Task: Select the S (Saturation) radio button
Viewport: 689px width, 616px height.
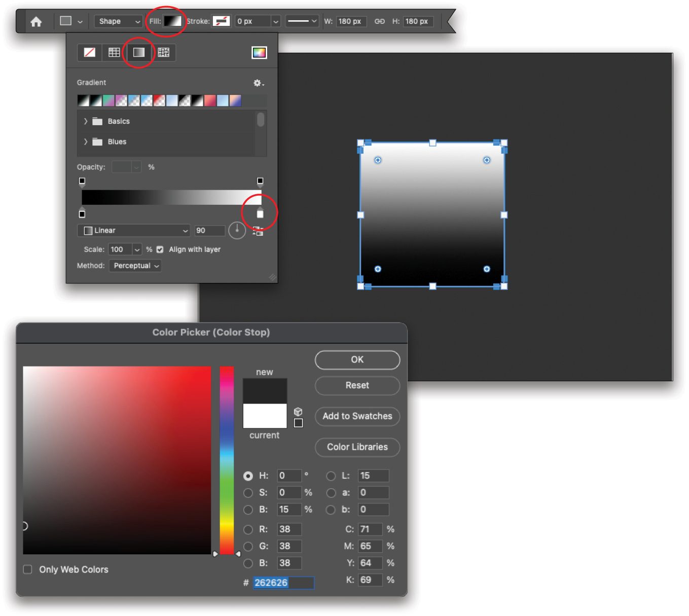Action: click(x=248, y=492)
